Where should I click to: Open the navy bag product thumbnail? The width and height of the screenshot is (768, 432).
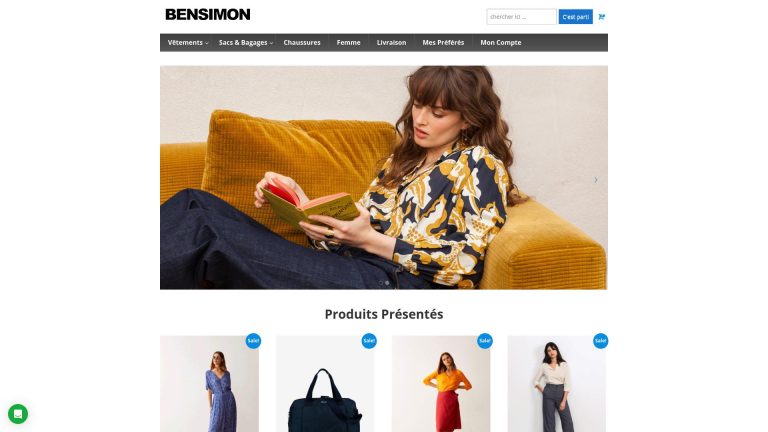pos(325,384)
